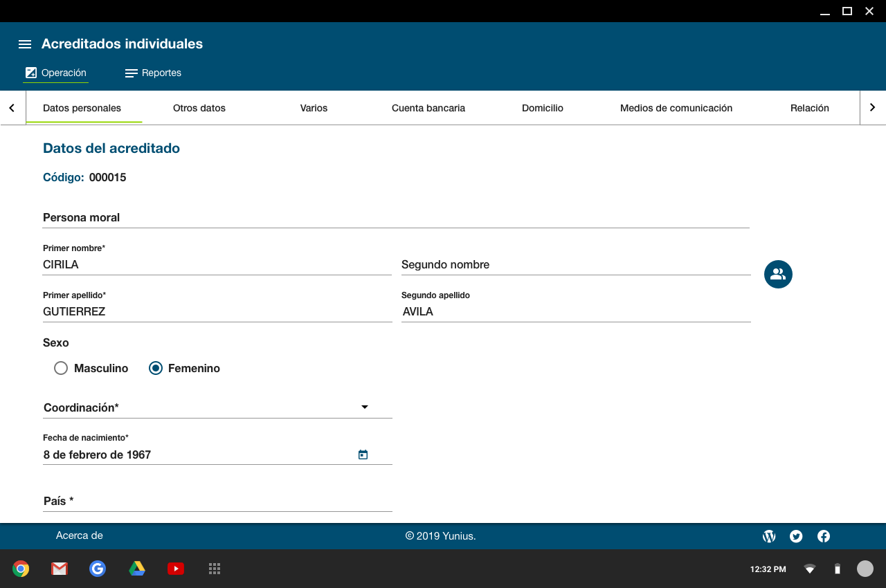This screenshot has height=588, width=886.
Task: Click the Twitter icon in footer
Action: (x=796, y=536)
